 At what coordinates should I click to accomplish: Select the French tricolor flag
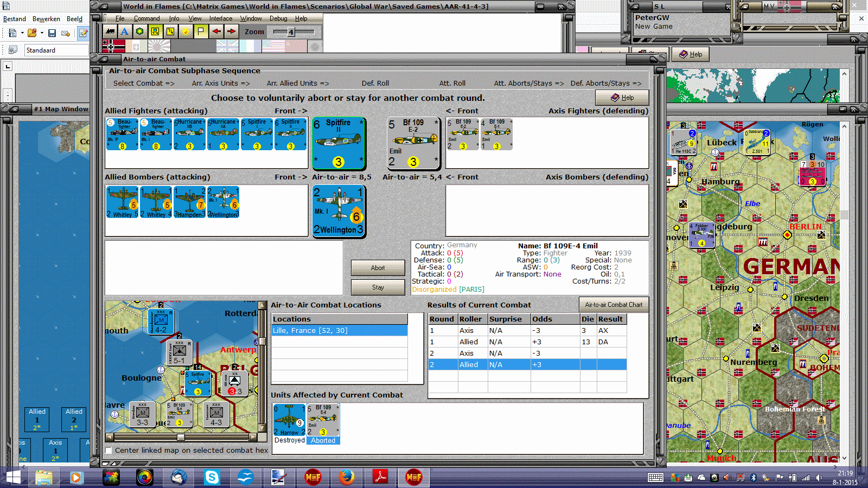coord(250,46)
